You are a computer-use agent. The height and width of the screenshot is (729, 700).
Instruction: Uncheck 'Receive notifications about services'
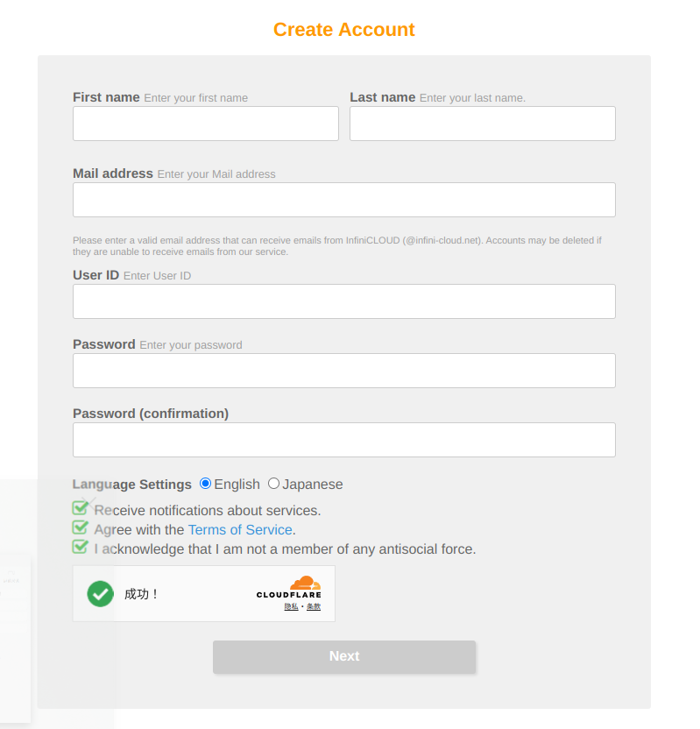pyautogui.click(x=78, y=509)
